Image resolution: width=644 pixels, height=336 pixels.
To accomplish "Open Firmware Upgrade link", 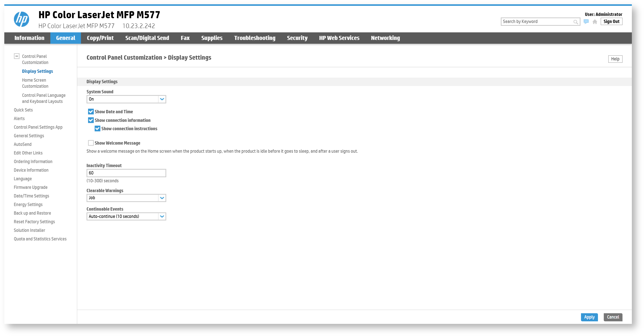I will pos(31,187).
